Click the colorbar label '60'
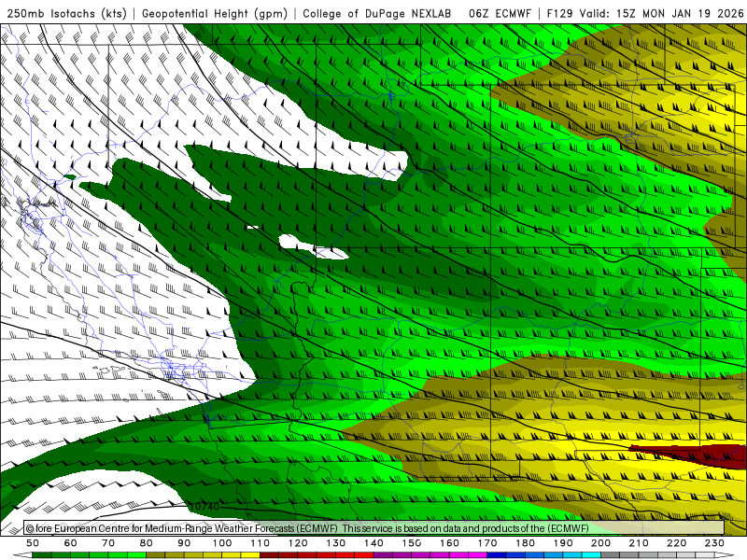 point(71,543)
